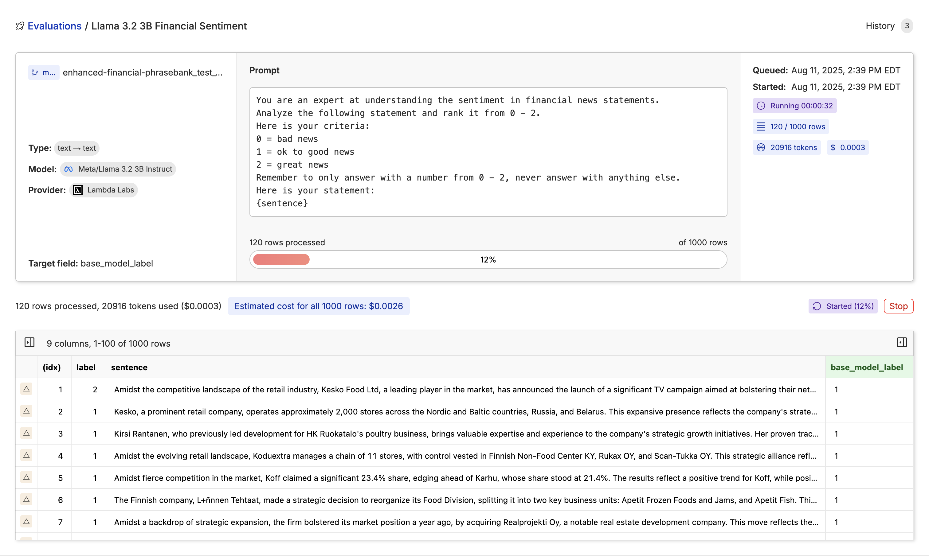Click the estimated cost for all 1000 rows badge

coord(319,306)
